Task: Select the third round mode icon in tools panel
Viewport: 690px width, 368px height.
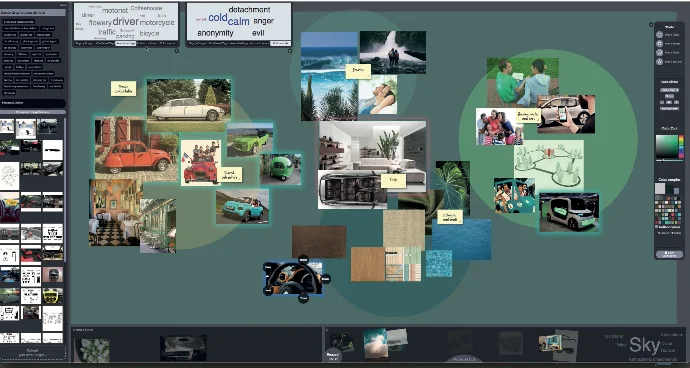Action: coord(659,52)
